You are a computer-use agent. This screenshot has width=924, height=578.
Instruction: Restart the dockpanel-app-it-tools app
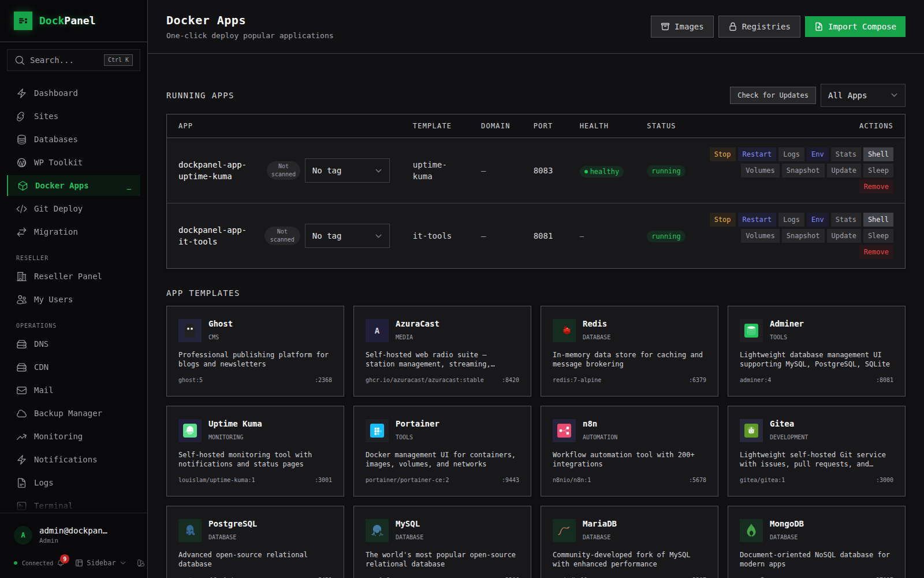pos(757,220)
